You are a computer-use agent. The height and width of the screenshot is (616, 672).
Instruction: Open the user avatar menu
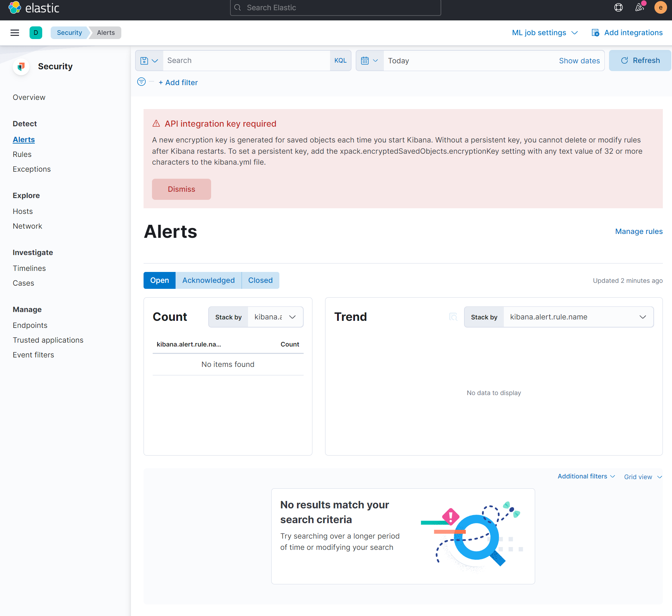[661, 7]
